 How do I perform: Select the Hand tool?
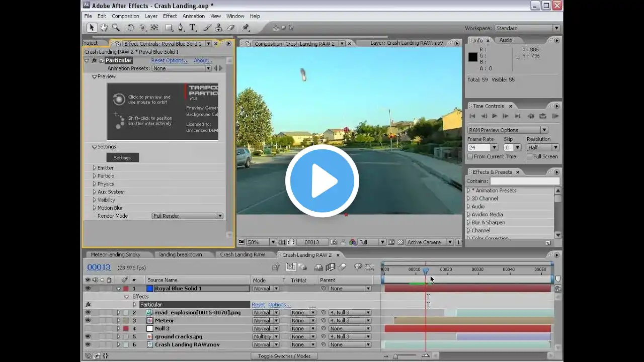point(104,28)
